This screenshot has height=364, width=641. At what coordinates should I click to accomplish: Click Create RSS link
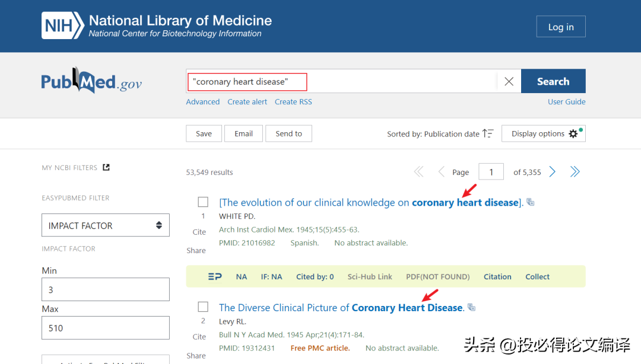[293, 102]
